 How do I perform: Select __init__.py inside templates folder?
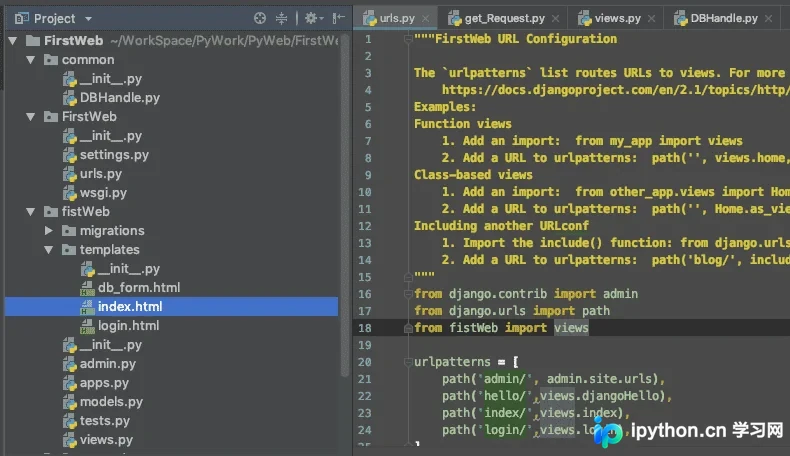point(128,269)
